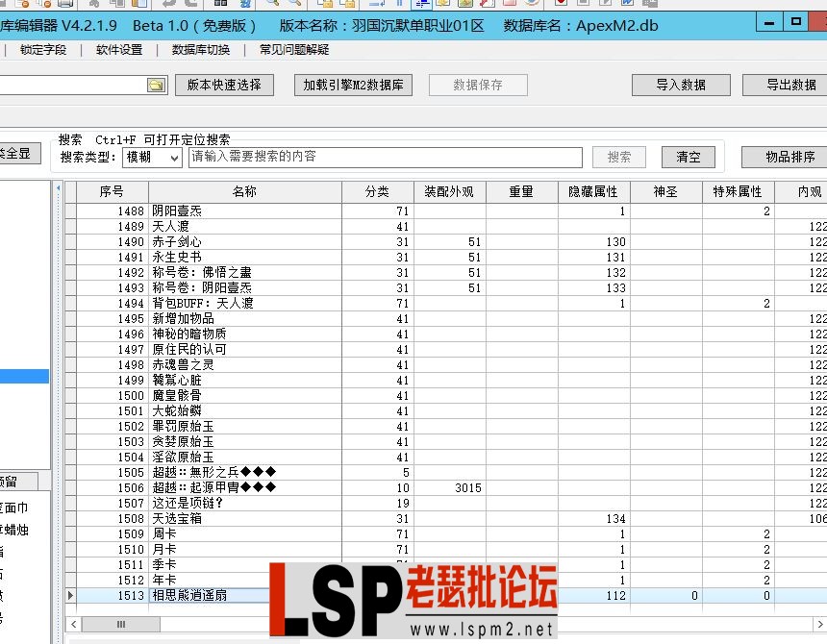Open the 数据库切换 menu
Screen dimensions: 827x644
[200, 50]
